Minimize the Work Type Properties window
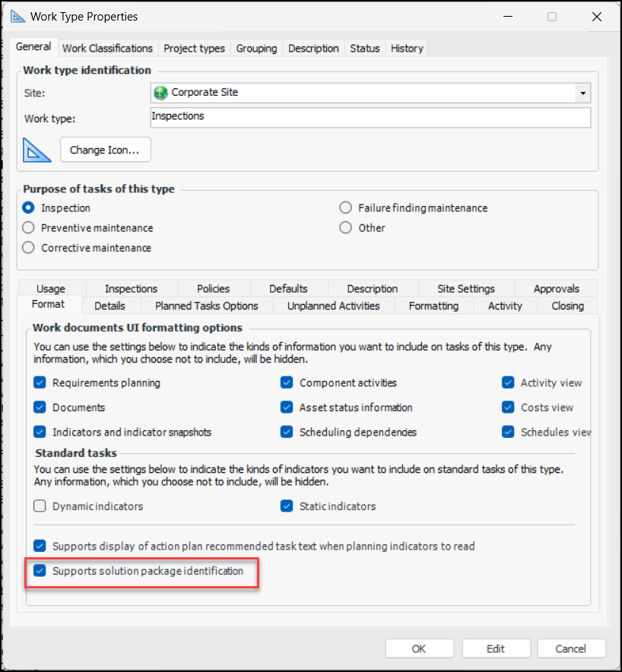This screenshot has width=622, height=672. coord(508,17)
